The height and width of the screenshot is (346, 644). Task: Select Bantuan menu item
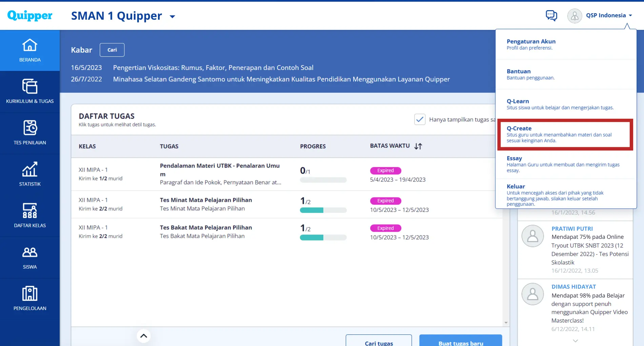click(x=566, y=74)
